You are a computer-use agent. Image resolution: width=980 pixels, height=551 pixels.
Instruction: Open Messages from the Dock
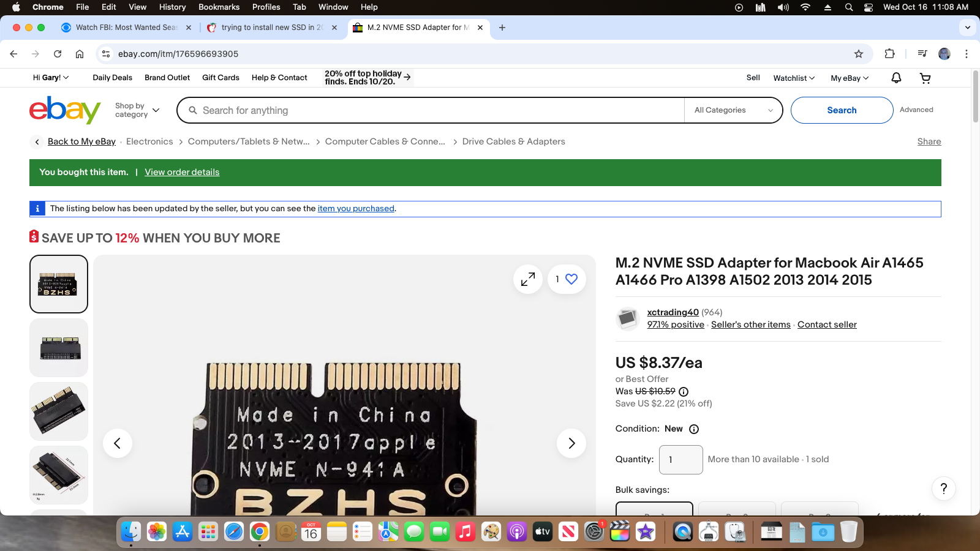414,532
